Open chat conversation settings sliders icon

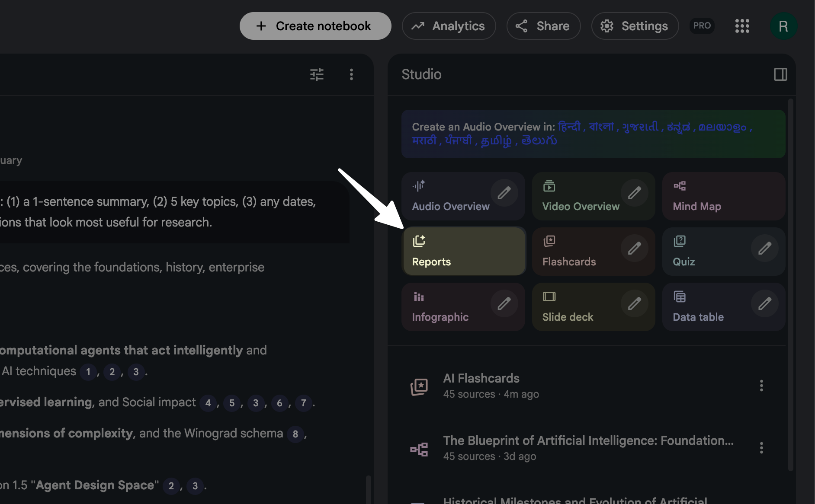[x=317, y=74]
